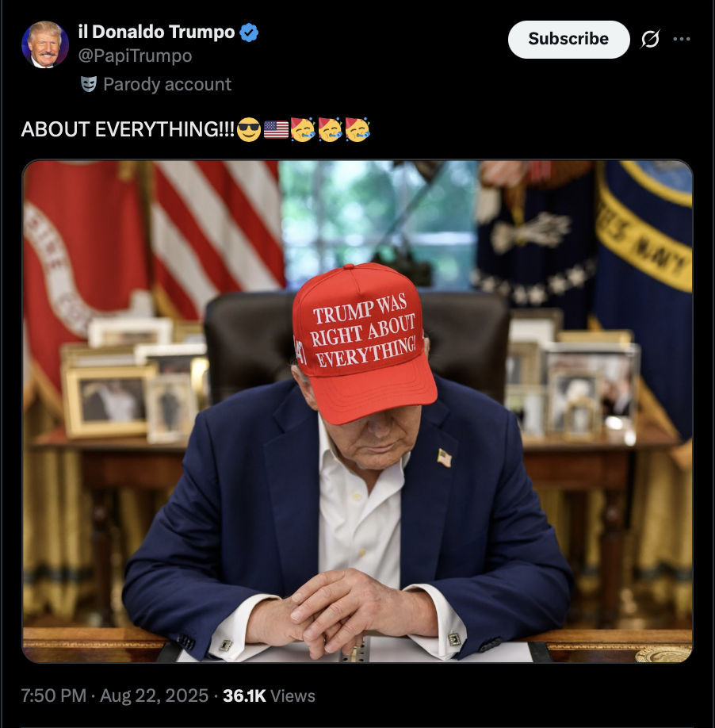Click the first party face emoji
715x728 pixels.
pos(303,129)
